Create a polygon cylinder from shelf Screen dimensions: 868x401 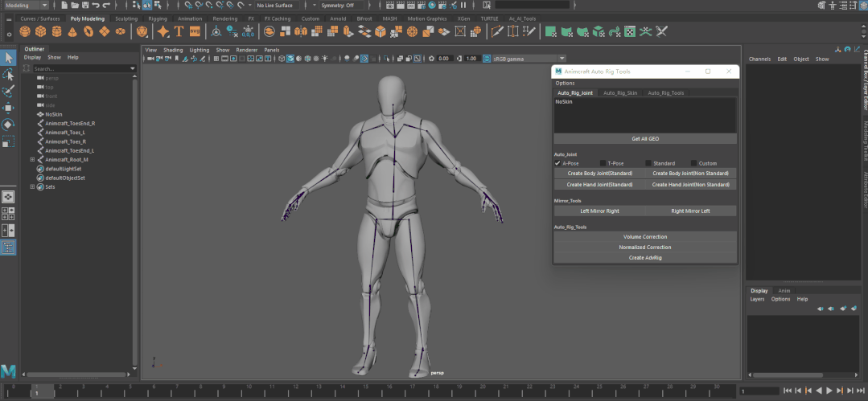coord(56,31)
